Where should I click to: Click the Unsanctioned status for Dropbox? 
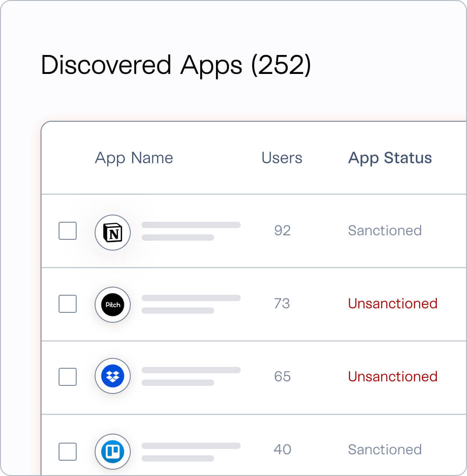click(393, 377)
